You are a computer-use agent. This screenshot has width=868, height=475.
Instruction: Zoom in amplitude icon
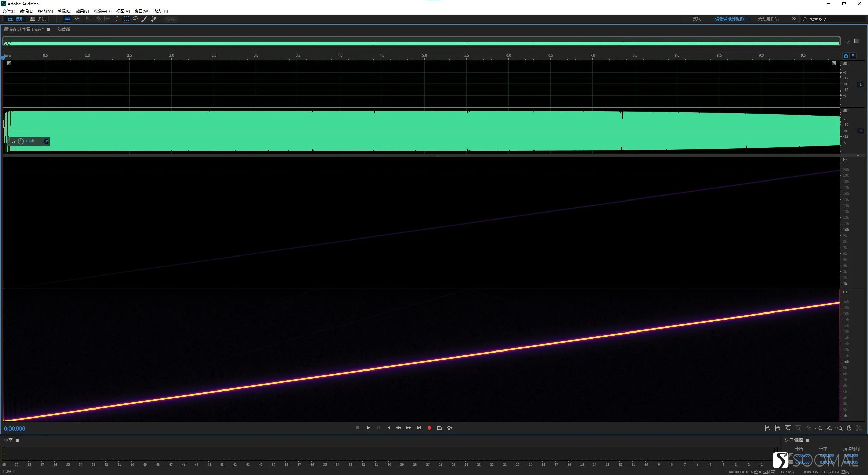767,428
